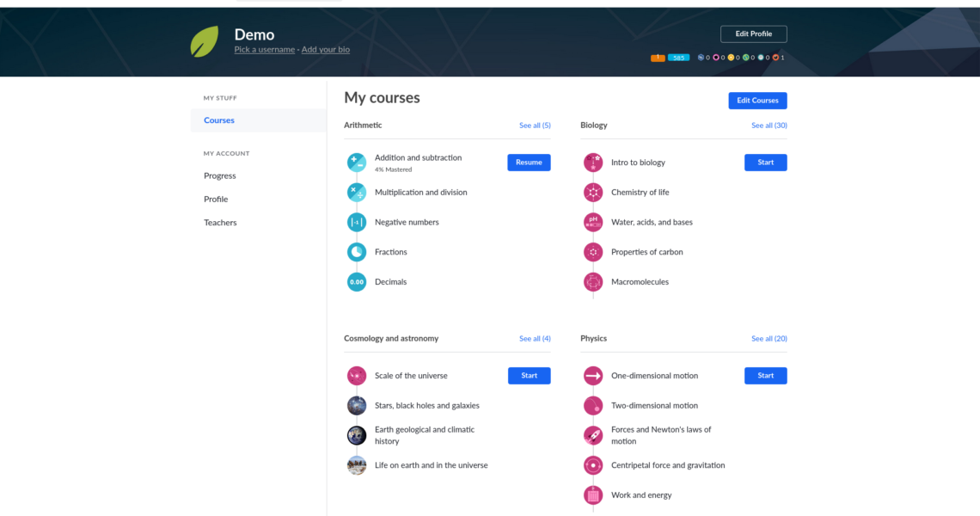Viewport: 980px width, 516px height.
Task: Select the One-dimensional motion arrow icon
Action: (593, 376)
